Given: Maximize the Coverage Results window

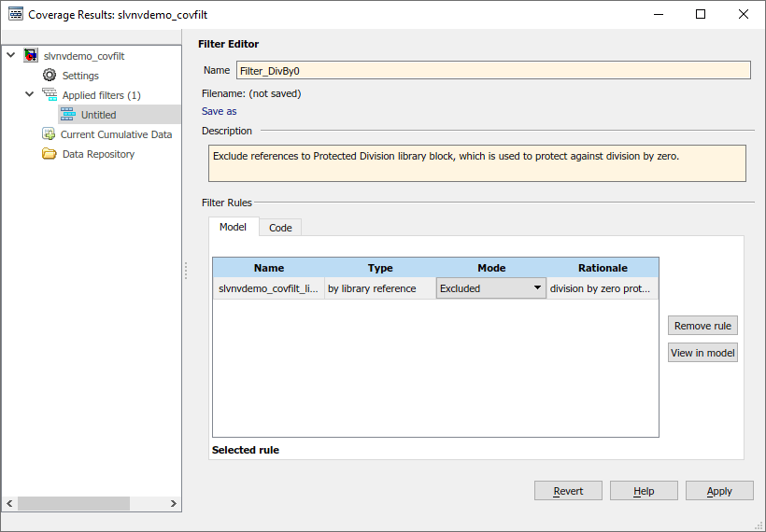Looking at the screenshot, I should (x=701, y=14).
